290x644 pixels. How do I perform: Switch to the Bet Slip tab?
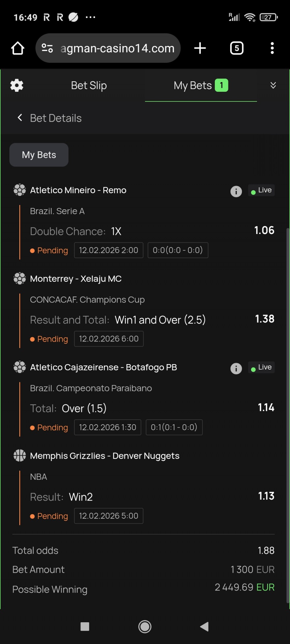(x=89, y=85)
